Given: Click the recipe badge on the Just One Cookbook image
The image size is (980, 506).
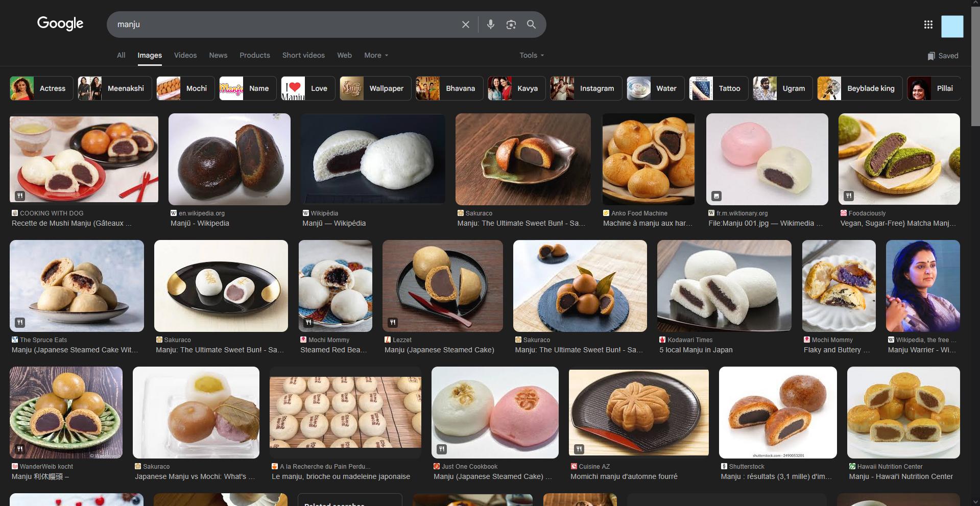Looking at the screenshot, I should click(441, 449).
